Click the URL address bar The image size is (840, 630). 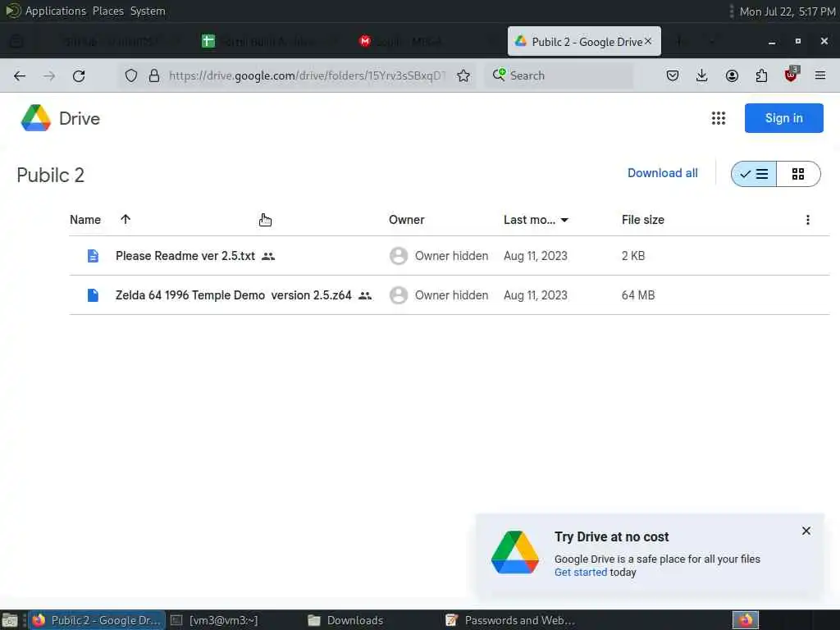tap(307, 75)
